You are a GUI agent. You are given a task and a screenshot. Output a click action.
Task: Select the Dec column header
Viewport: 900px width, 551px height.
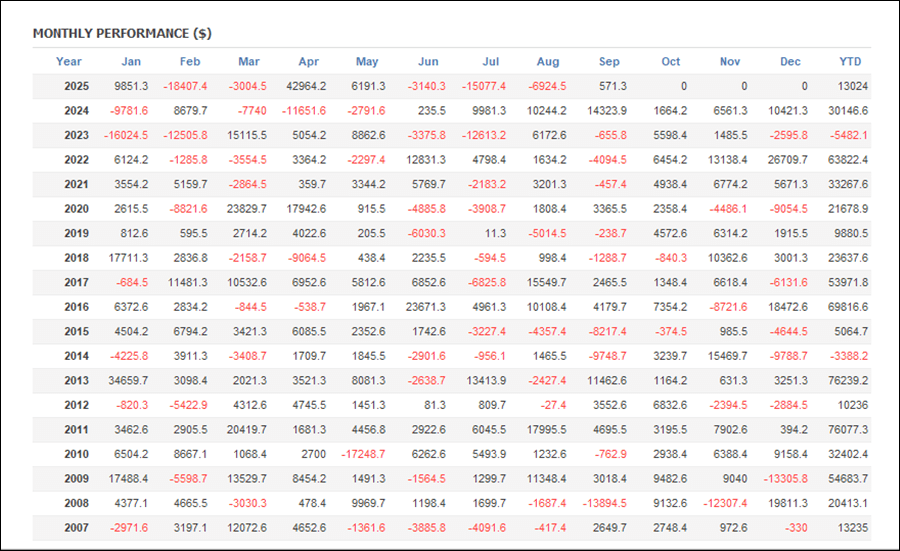[x=790, y=62]
